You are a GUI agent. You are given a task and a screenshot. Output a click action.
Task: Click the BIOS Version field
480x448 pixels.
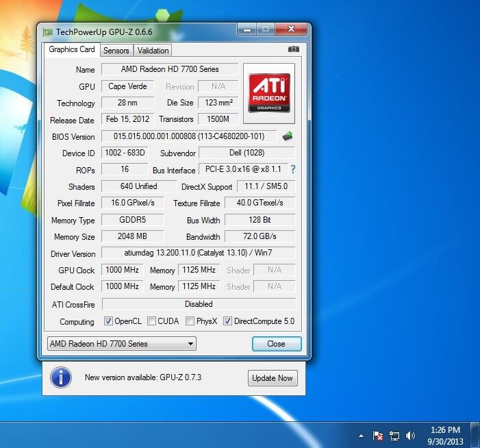tap(189, 136)
